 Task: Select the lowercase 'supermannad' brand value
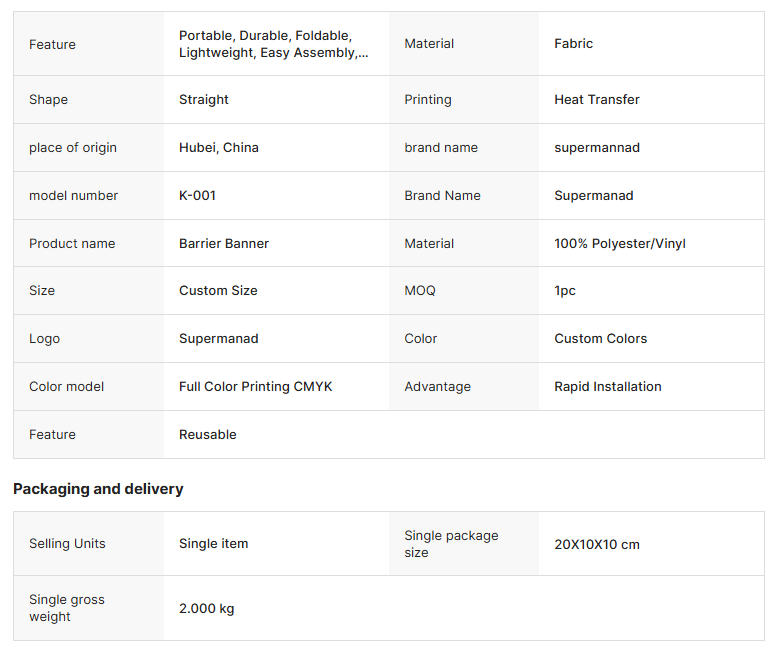pyautogui.click(x=597, y=148)
